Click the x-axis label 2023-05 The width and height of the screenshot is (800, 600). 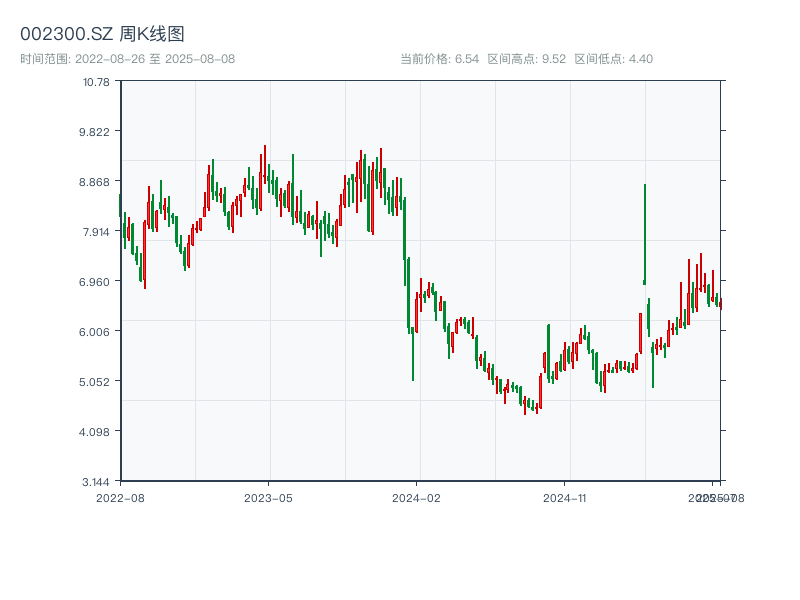coord(268,498)
